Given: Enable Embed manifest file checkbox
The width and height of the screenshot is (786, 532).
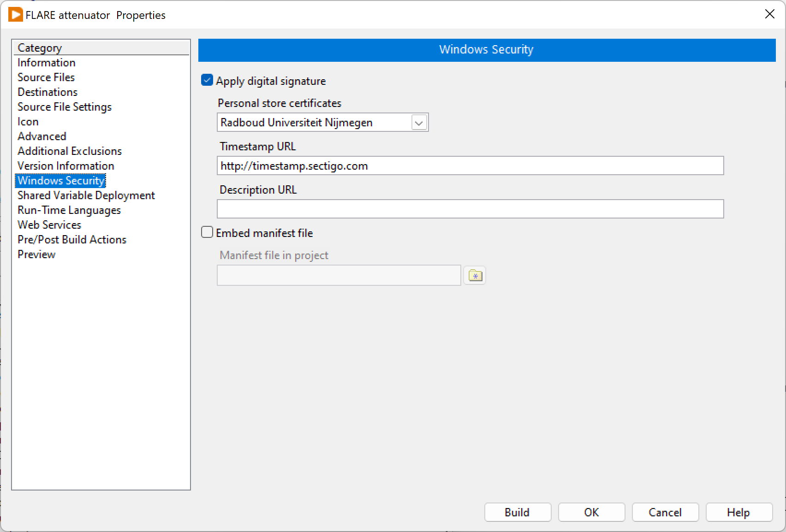Looking at the screenshot, I should pos(207,232).
